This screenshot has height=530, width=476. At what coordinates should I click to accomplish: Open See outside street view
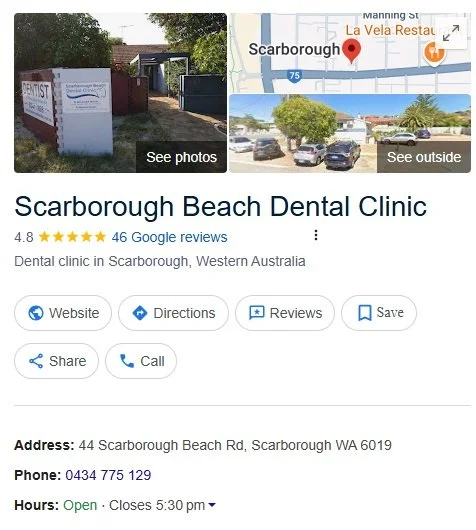point(424,157)
